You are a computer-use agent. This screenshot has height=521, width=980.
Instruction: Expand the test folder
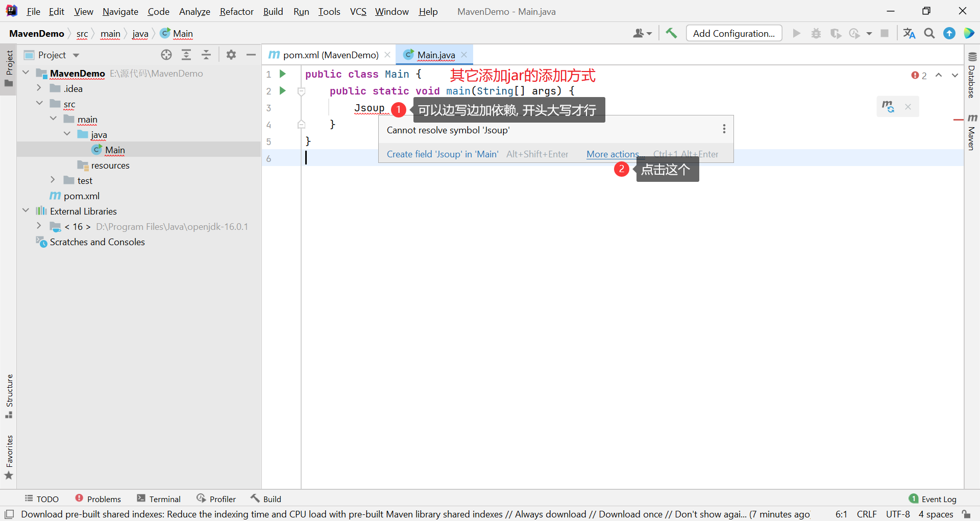[x=53, y=180]
